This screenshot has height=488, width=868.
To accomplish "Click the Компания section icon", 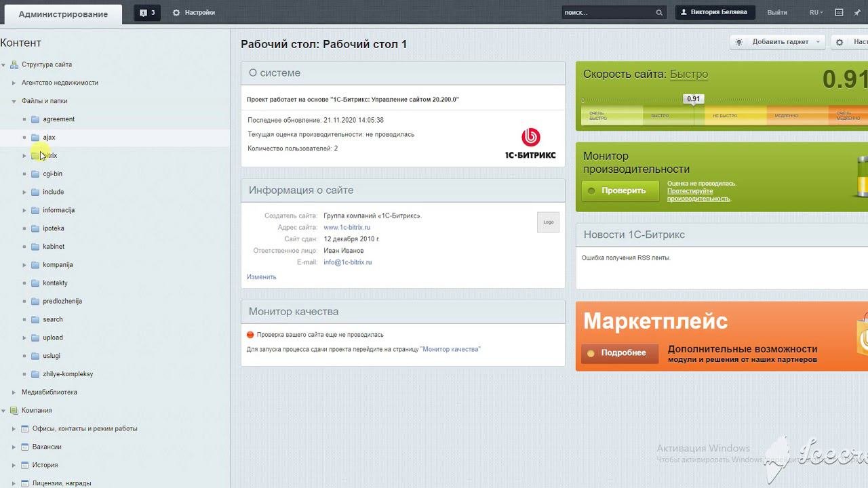I will tap(14, 411).
